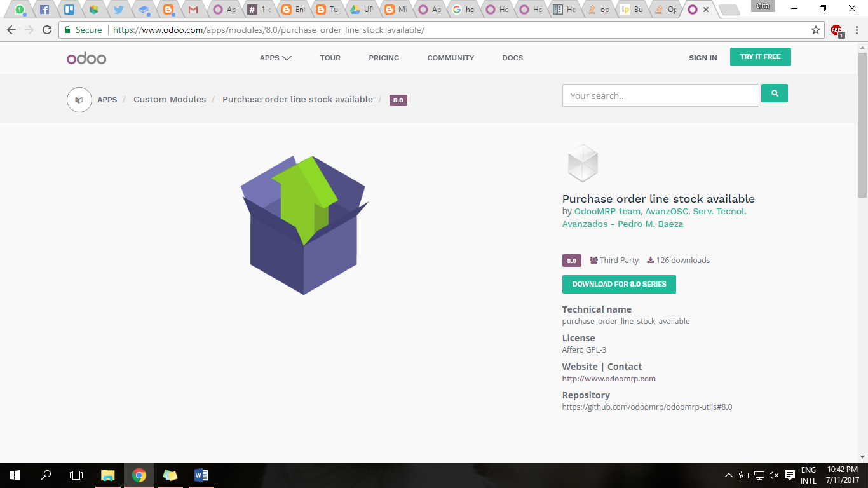Viewport: 868px width, 488px height.
Task: Click the github repository URL text
Action: point(647,407)
